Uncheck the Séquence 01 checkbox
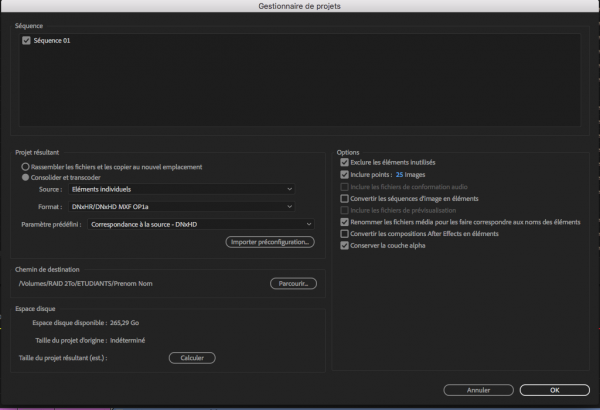This screenshot has height=410, width=600. pyautogui.click(x=26, y=41)
